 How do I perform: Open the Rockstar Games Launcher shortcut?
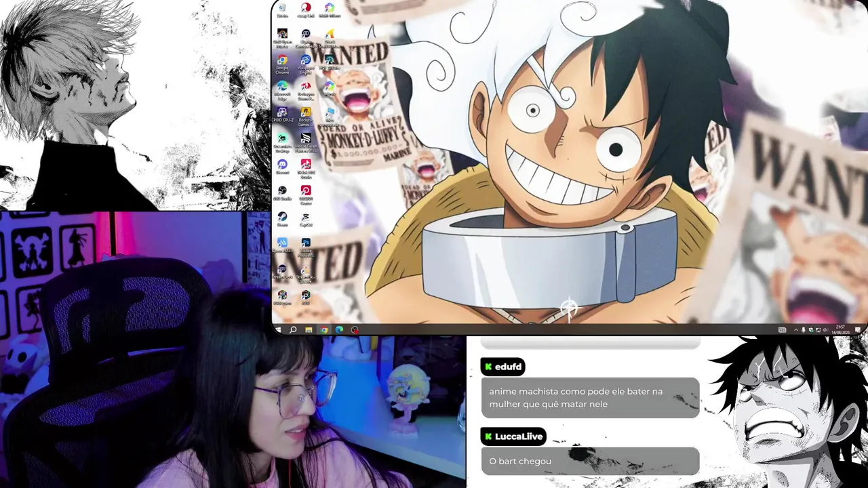[306, 115]
